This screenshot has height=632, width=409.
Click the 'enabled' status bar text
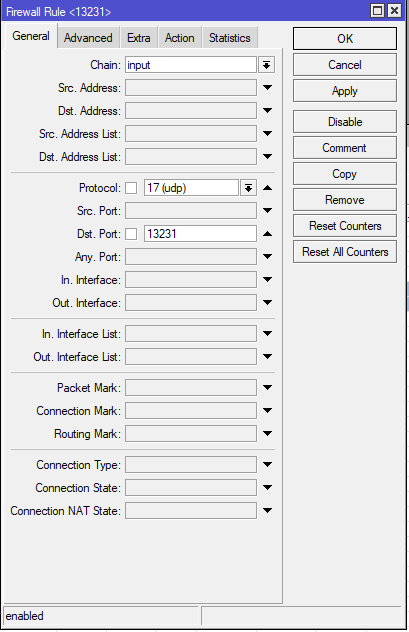[x=25, y=616]
